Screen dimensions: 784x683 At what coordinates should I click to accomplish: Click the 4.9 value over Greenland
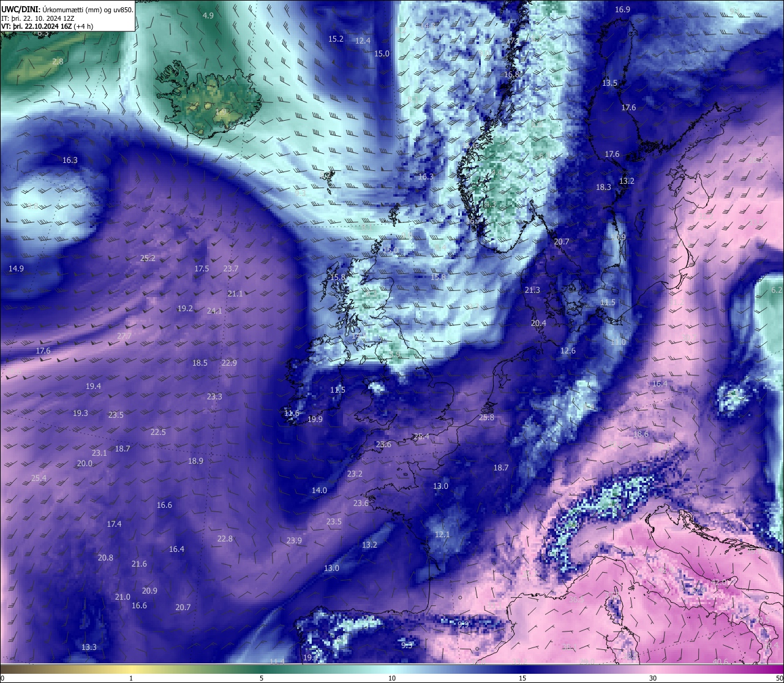(x=208, y=15)
